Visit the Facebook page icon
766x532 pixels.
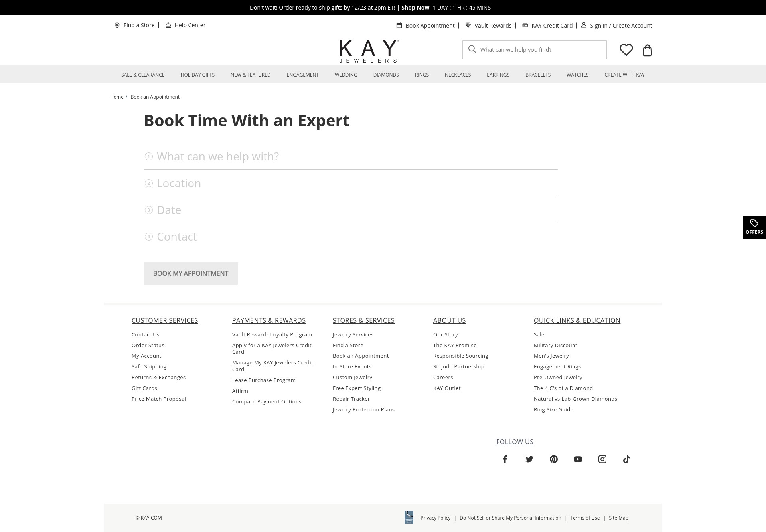pos(505,459)
